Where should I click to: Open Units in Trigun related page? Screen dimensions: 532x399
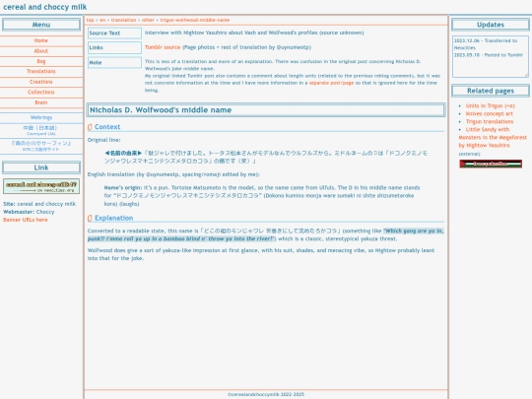pos(491,105)
